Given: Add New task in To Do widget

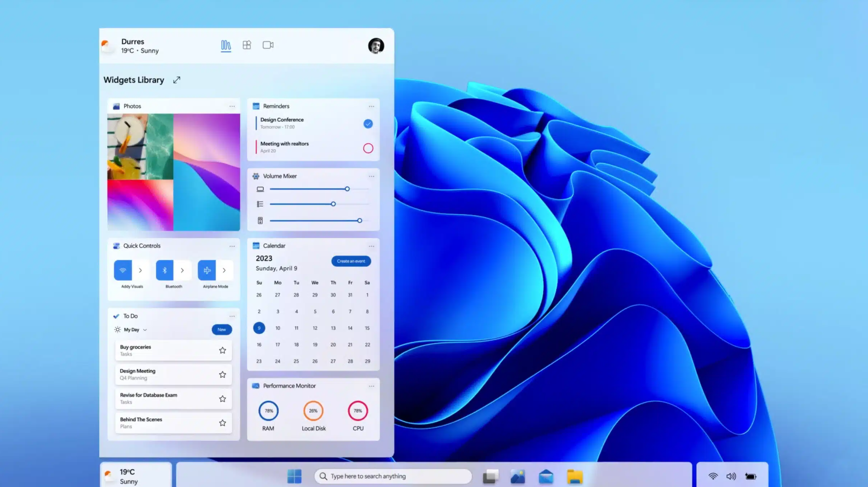Looking at the screenshot, I should click(x=221, y=329).
